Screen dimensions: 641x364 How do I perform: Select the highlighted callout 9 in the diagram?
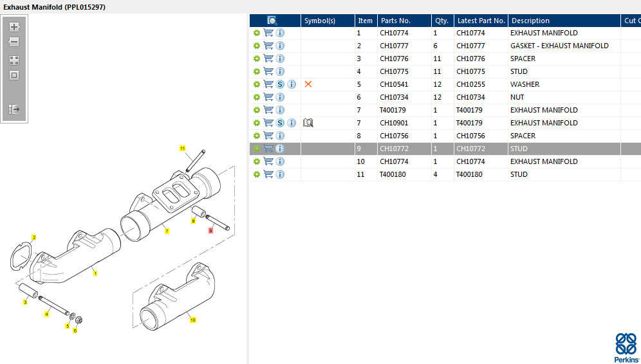[x=210, y=230]
